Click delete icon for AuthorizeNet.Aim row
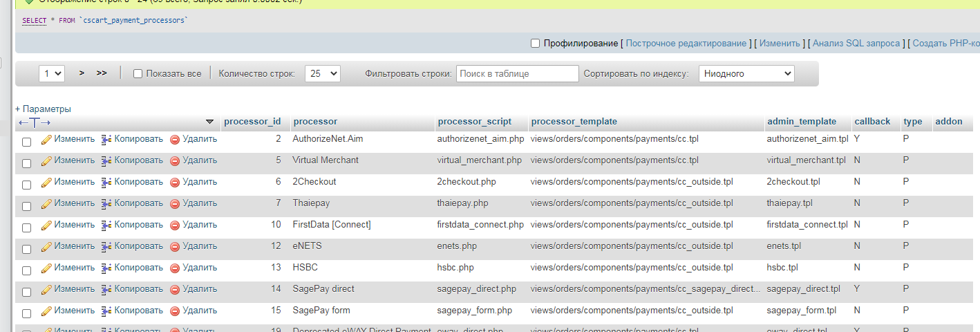 click(x=175, y=139)
